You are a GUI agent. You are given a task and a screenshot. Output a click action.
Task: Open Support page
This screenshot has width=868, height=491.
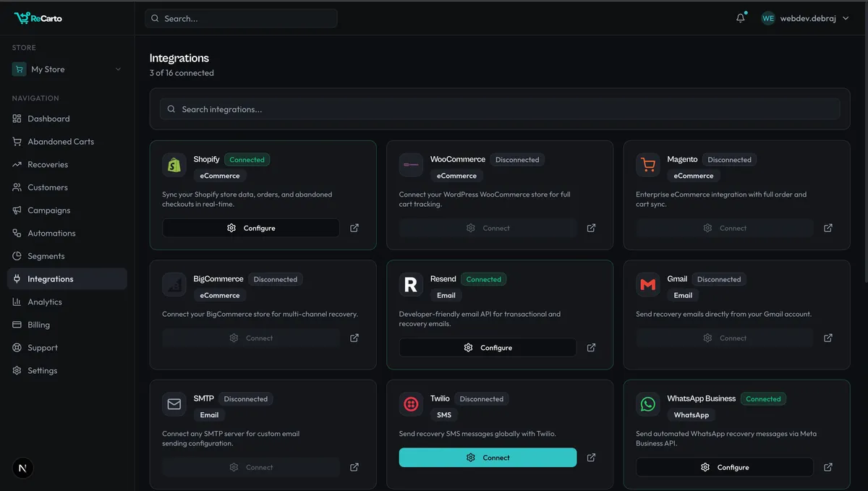click(x=67, y=348)
